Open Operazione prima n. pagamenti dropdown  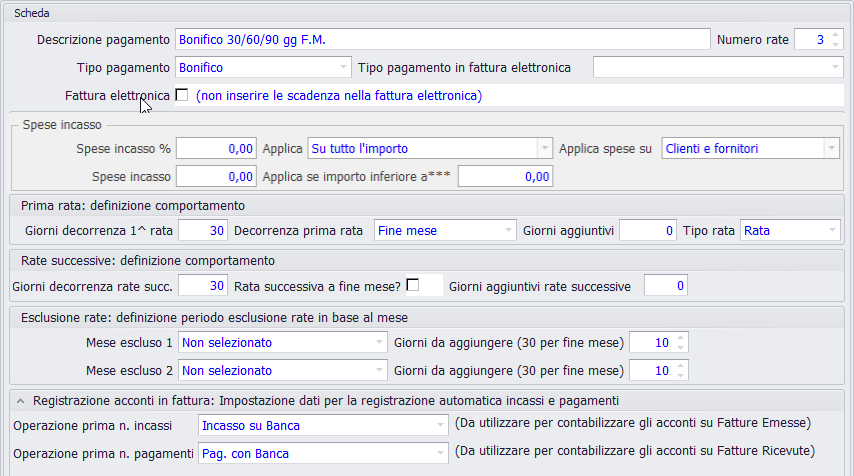(x=440, y=453)
